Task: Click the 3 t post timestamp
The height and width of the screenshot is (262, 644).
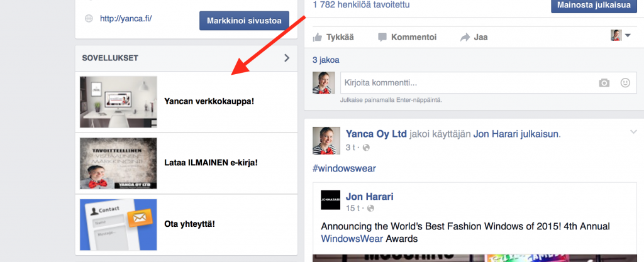Action: [x=350, y=147]
